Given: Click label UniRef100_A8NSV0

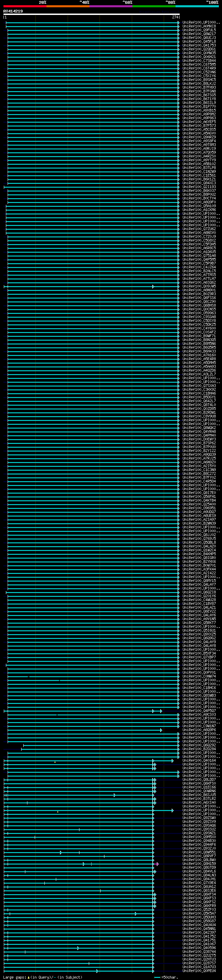Looking at the screenshot, I should click(x=199, y=233).
